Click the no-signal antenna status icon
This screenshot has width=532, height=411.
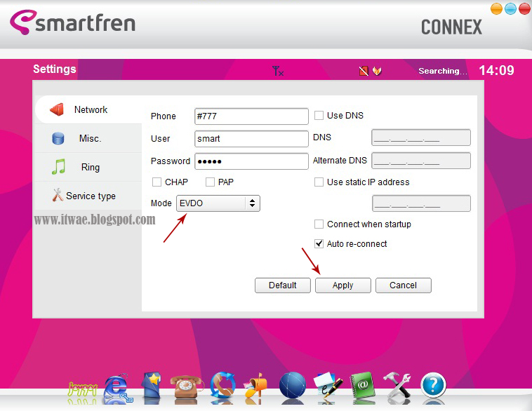point(277,71)
